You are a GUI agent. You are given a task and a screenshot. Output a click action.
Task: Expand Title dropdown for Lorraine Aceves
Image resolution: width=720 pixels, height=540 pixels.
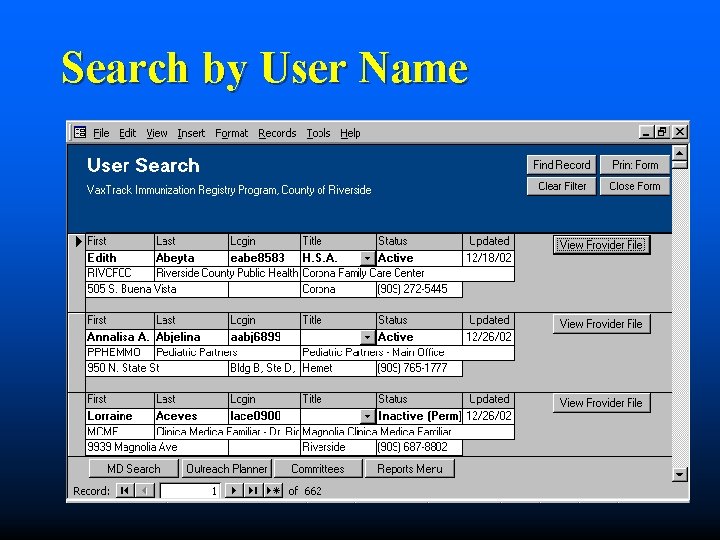[367, 416]
